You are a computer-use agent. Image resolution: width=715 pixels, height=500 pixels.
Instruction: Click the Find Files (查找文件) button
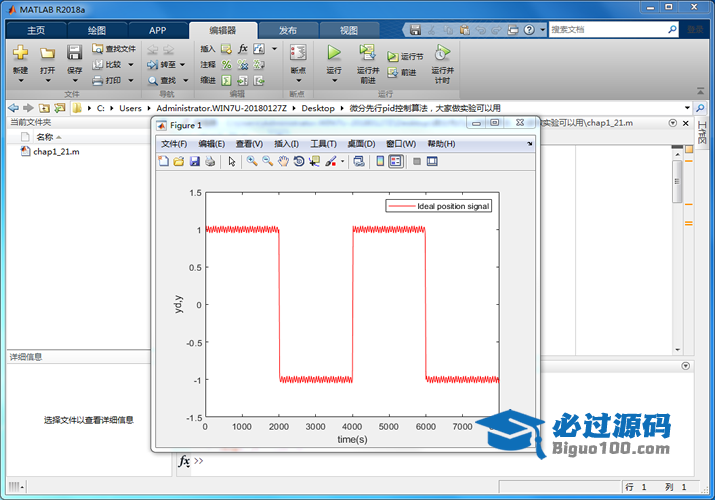[113, 48]
